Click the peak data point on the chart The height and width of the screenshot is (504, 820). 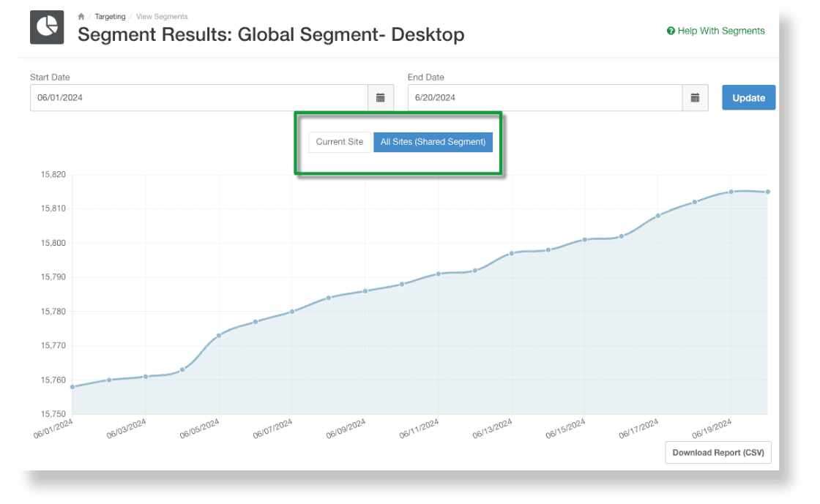(733, 191)
